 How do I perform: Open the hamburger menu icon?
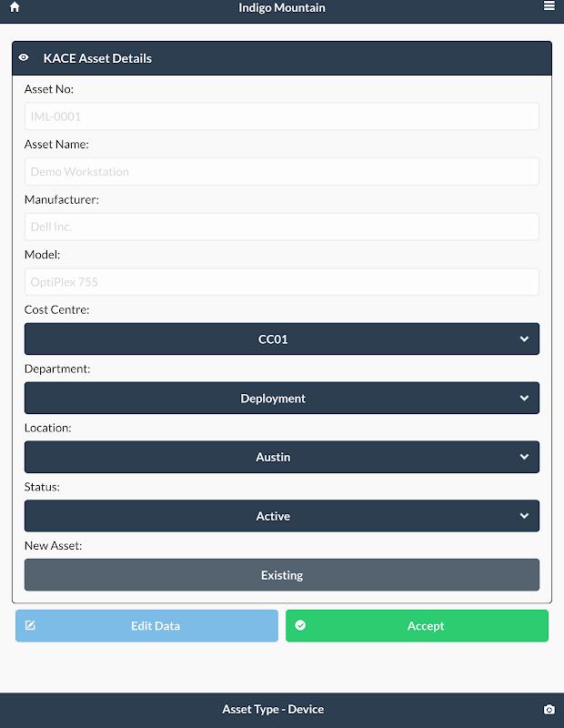549,6
